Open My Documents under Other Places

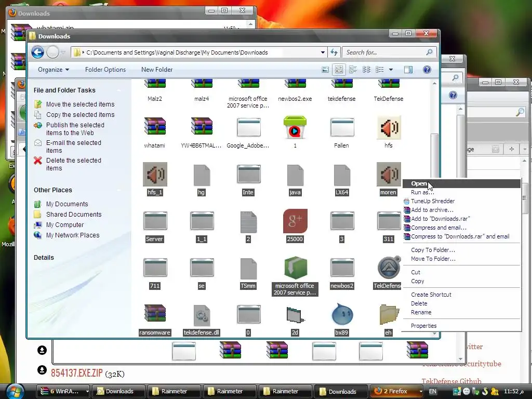(67, 204)
